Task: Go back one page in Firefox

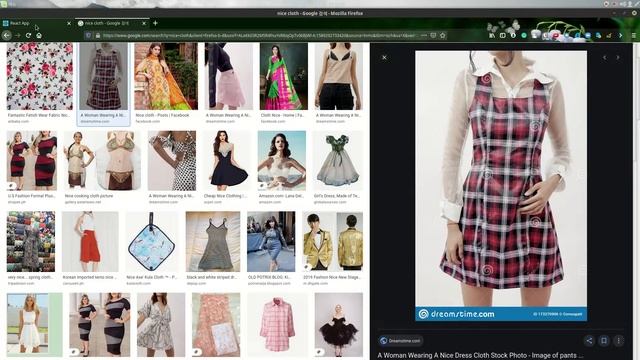Action: tap(7, 36)
